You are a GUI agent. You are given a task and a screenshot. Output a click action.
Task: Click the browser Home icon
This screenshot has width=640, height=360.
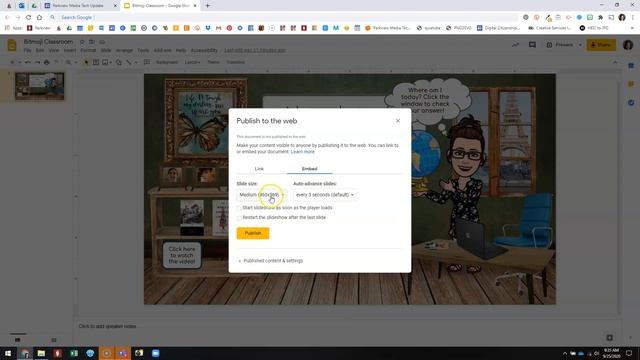coord(39,18)
